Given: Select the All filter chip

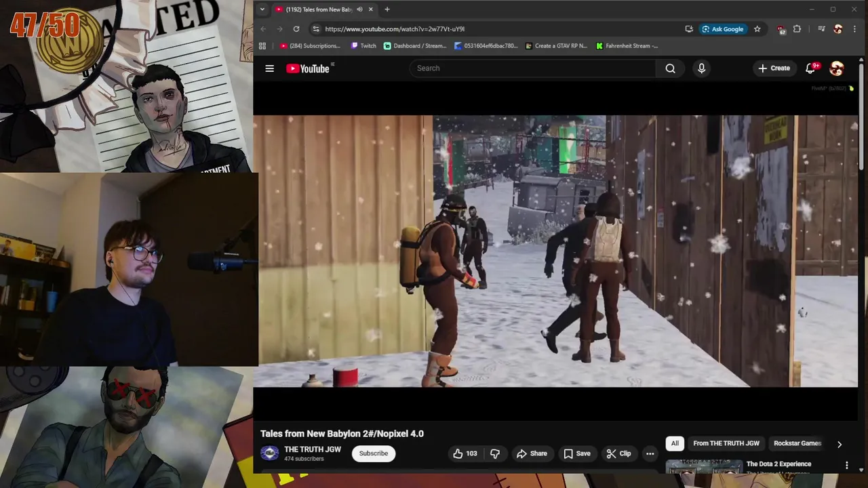Looking at the screenshot, I should coord(675,443).
